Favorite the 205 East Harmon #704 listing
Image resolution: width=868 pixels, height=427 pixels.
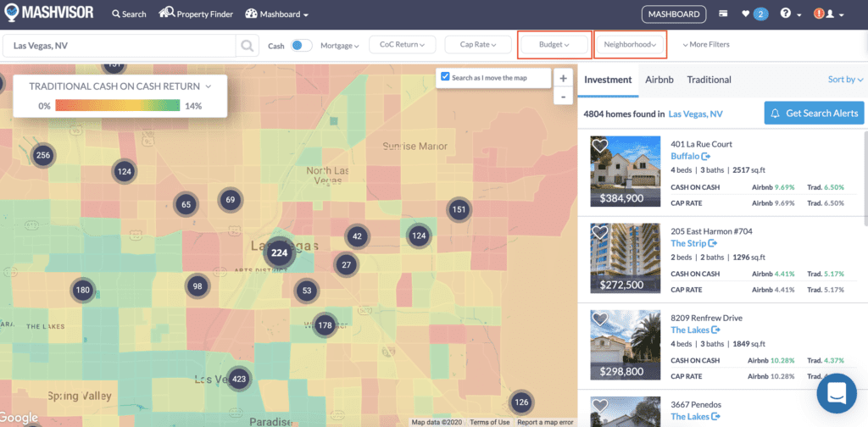[x=600, y=233]
